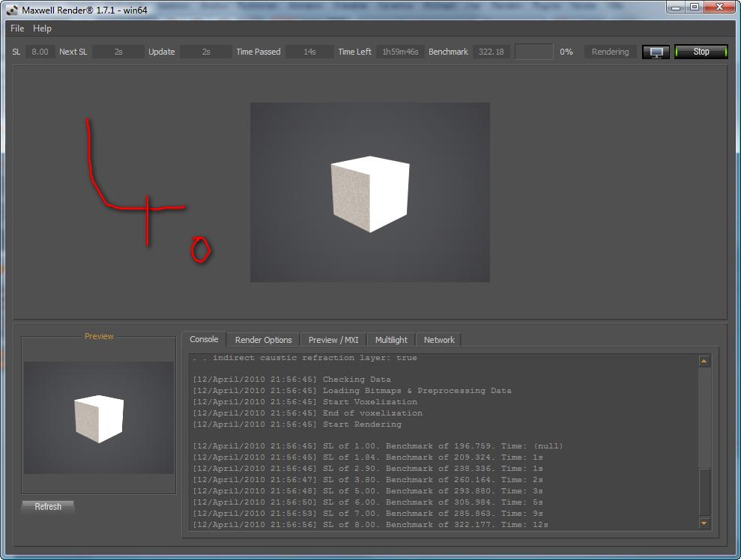Image resolution: width=741 pixels, height=560 pixels.
Task: Click the Refresh preview button
Action: (x=48, y=507)
